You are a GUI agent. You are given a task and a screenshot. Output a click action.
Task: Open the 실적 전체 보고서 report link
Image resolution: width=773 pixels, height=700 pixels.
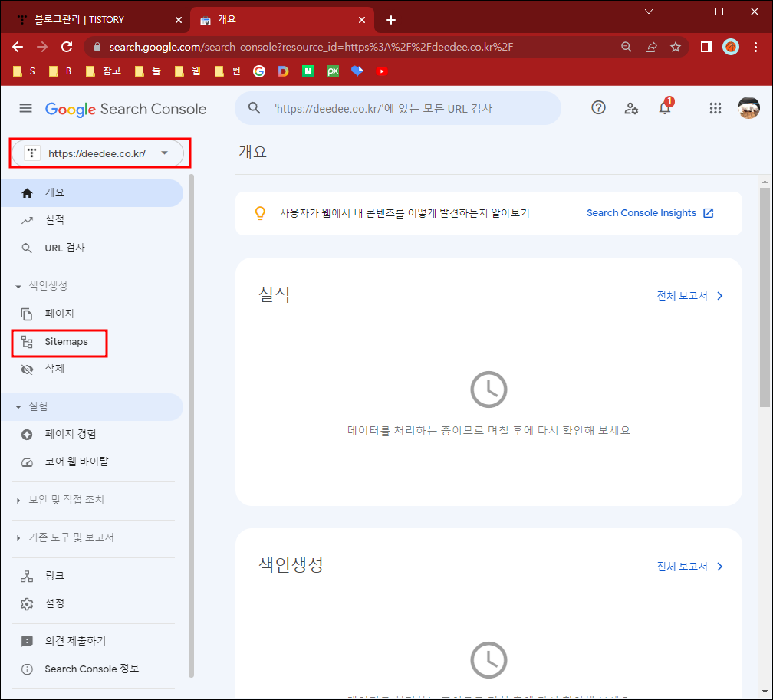tap(683, 295)
